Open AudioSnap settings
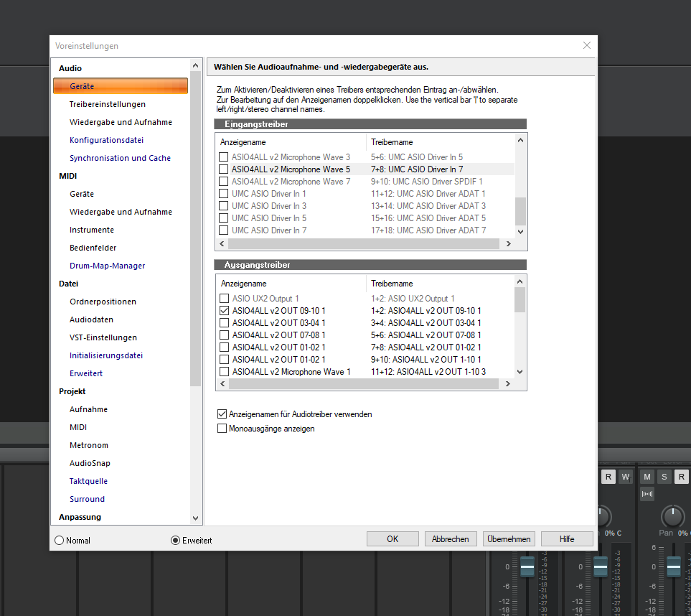 (x=90, y=463)
